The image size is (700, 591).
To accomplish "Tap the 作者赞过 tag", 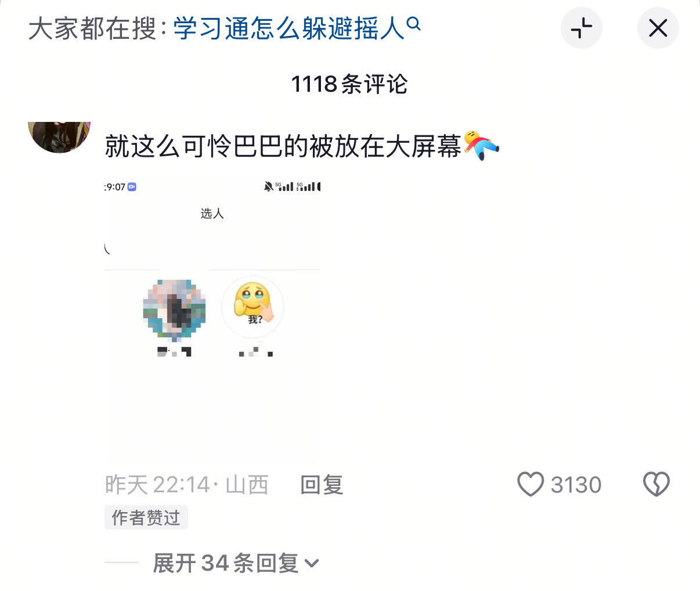I will click(x=146, y=517).
